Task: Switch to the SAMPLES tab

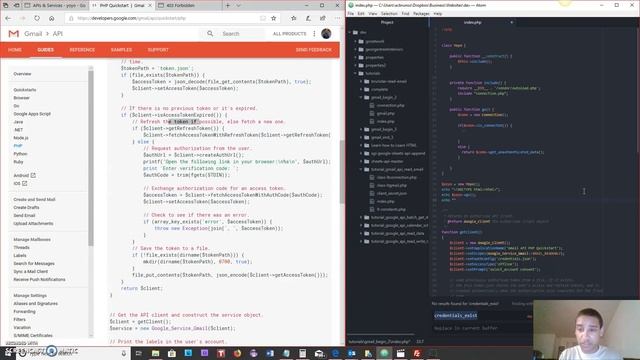Action: tap(121, 50)
